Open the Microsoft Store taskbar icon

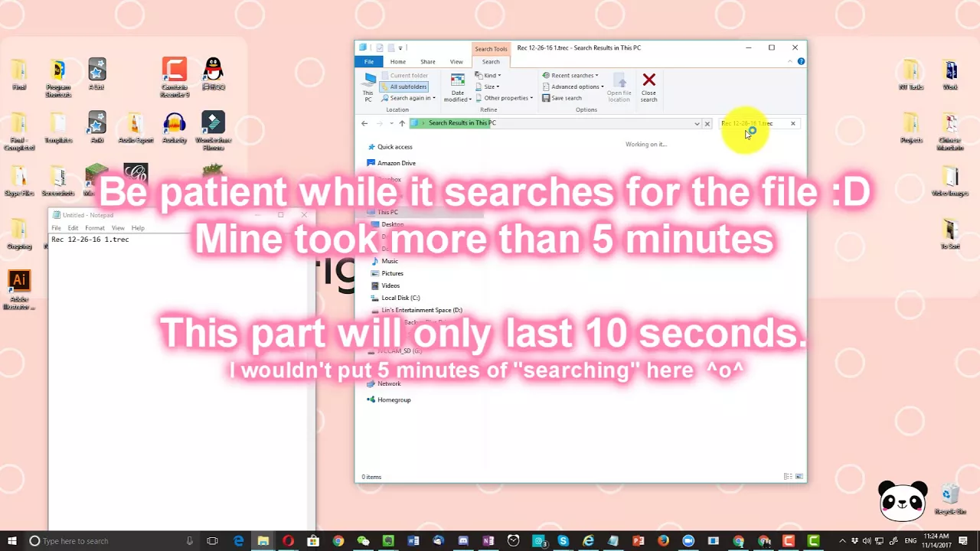[x=313, y=541]
